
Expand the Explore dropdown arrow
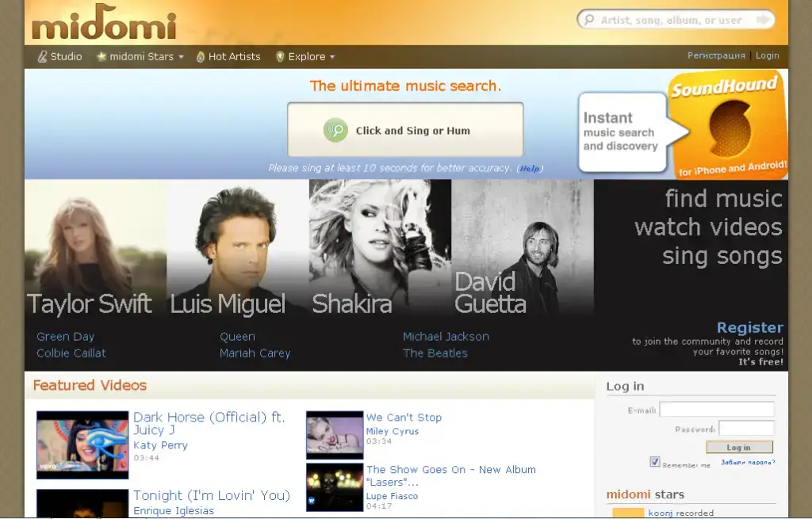[x=332, y=57]
